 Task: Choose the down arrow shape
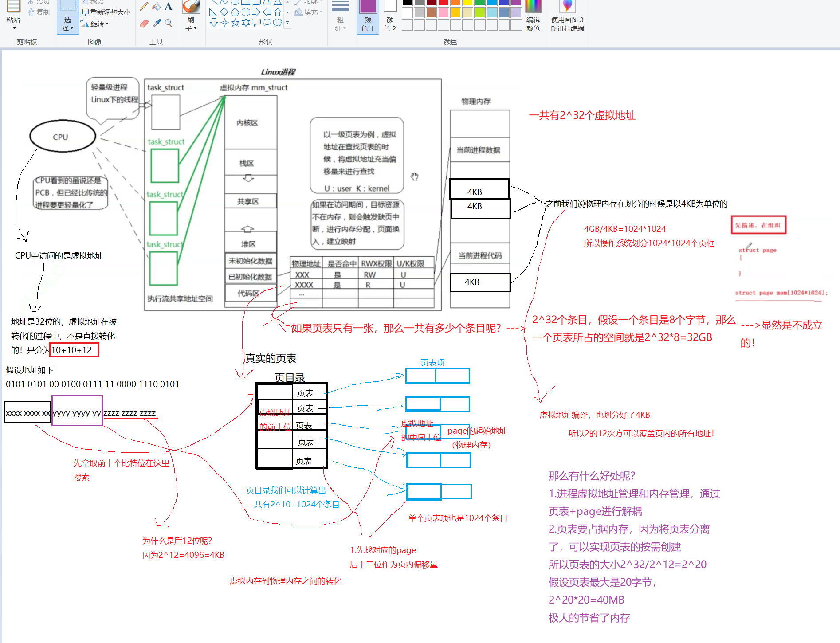[213, 23]
